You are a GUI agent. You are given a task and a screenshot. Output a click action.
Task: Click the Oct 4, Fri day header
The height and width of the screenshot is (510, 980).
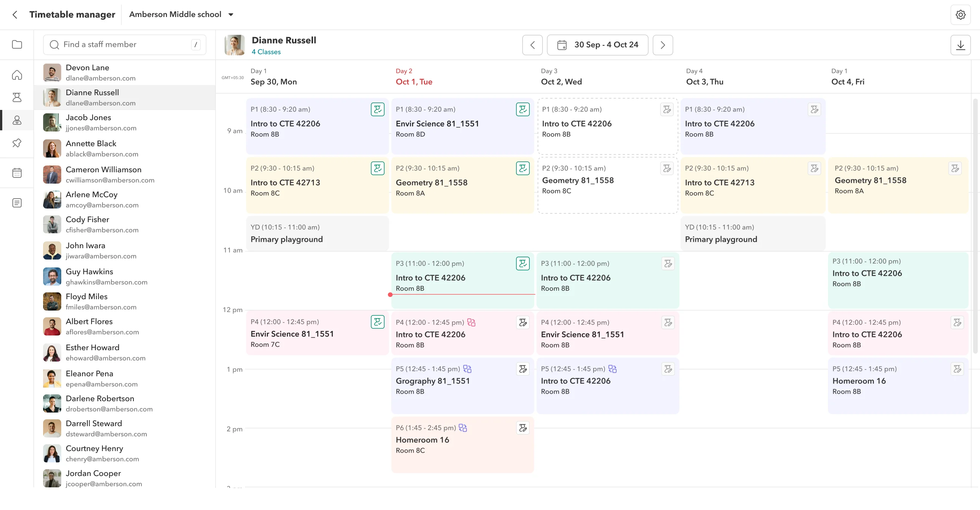[x=848, y=77]
